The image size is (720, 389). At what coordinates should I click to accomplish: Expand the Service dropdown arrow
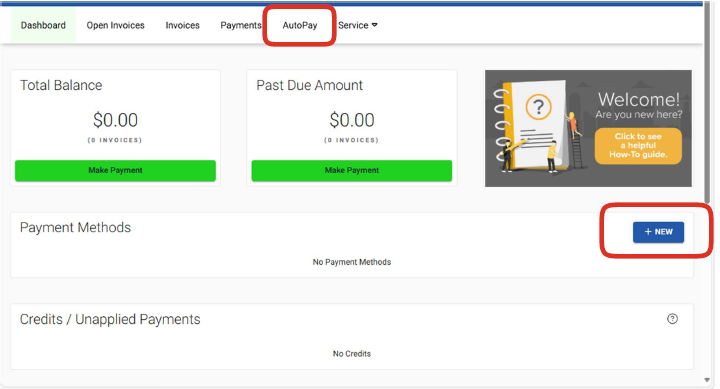375,25
